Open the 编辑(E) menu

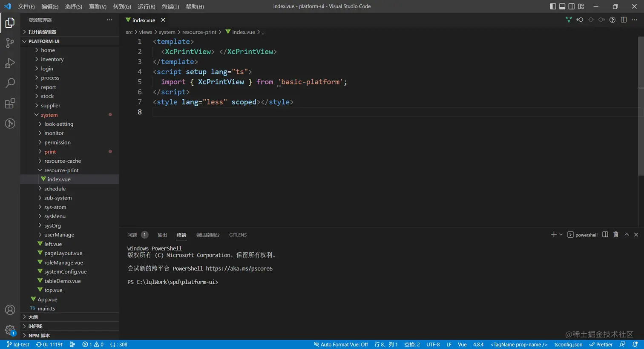pyautogui.click(x=50, y=6)
